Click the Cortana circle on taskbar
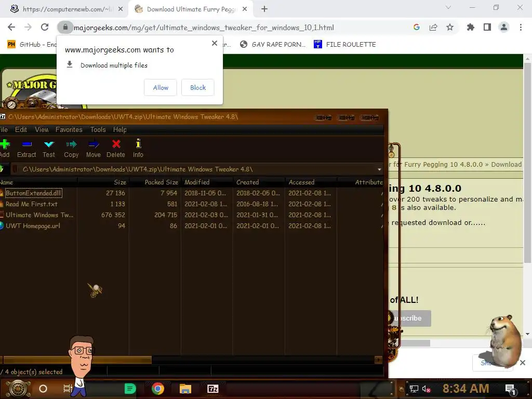This screenshot has width=532, height=399. click(43, 389)
